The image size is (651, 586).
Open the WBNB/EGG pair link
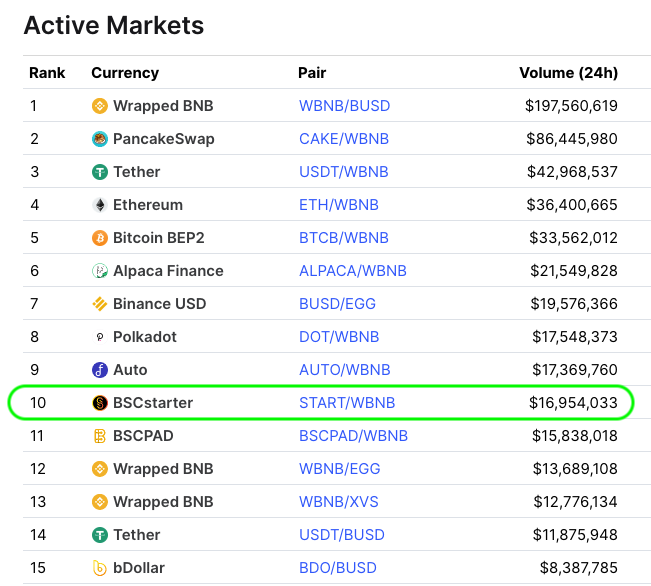pyautogui.click(x=340, y=469)
